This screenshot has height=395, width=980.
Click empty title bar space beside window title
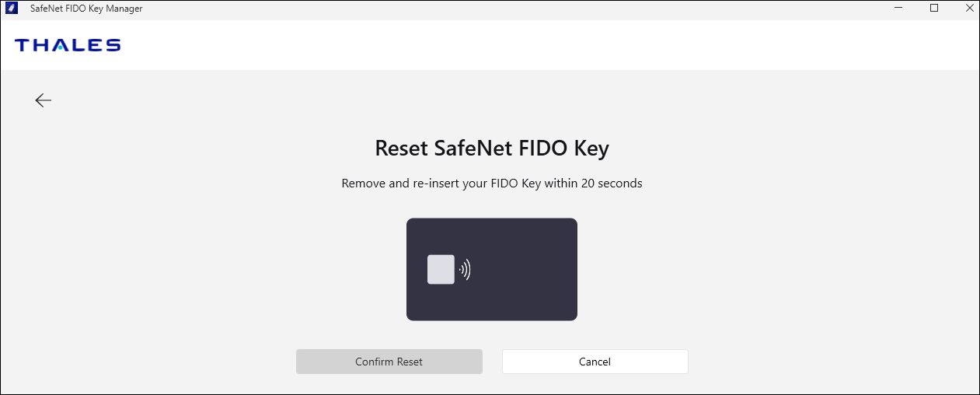[466, 9]
